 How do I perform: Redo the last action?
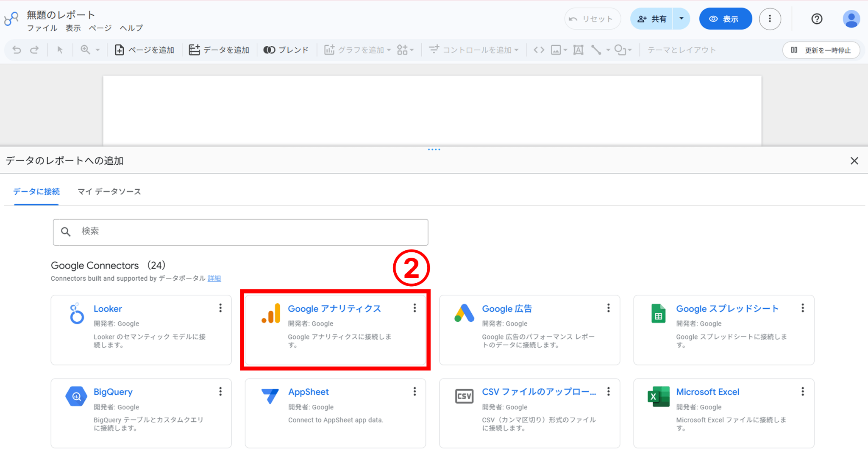[34, 50]
